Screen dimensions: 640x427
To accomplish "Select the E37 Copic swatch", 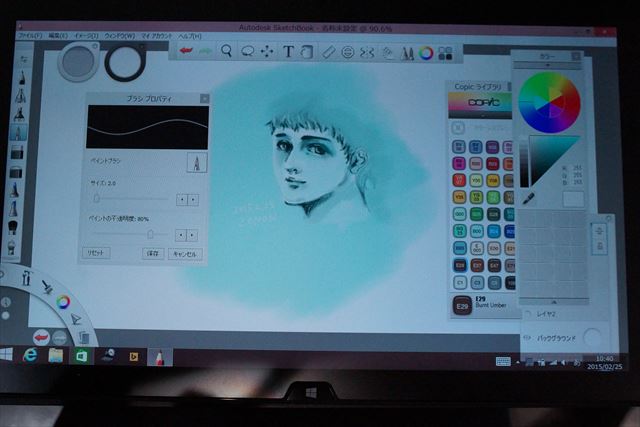I will [x=477, y=266].
